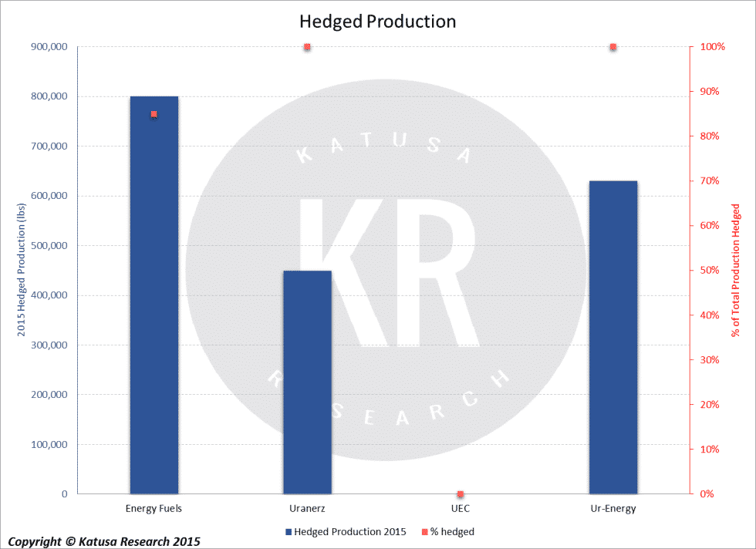Click the 200,000 left axis value
Screen dimensions: 756x549
tap(49, 394)
